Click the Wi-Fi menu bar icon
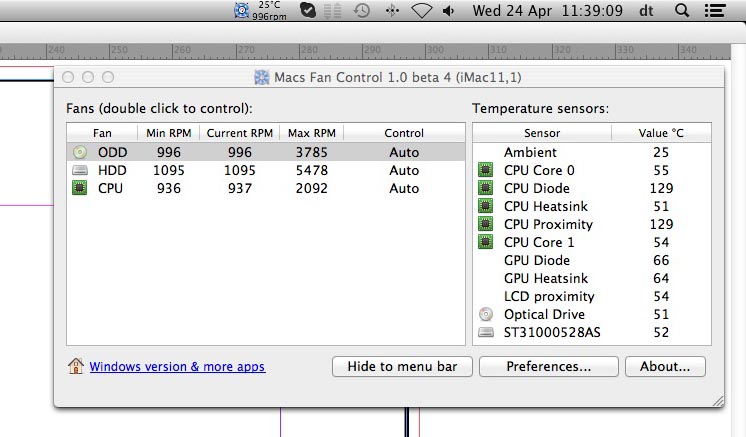This screenshot has width=746, height=437. click(x=422, y=10)
